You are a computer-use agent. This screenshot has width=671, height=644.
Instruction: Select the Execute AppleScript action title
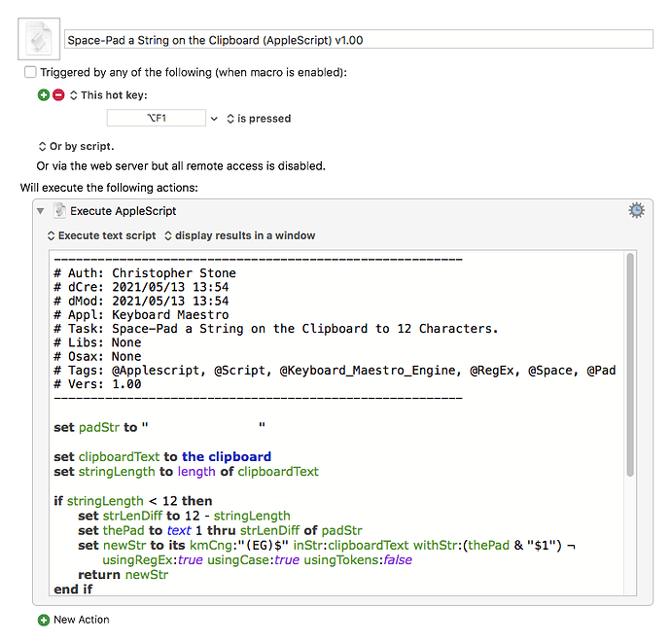(124, 211)
